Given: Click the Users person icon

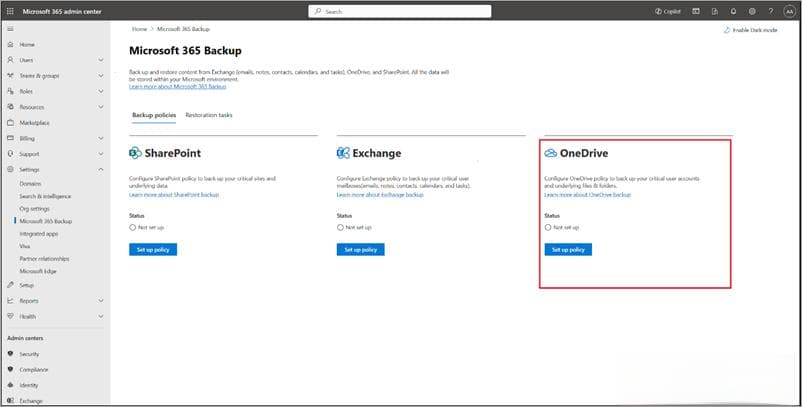Looking at the screenshot, I should (10, 60).
